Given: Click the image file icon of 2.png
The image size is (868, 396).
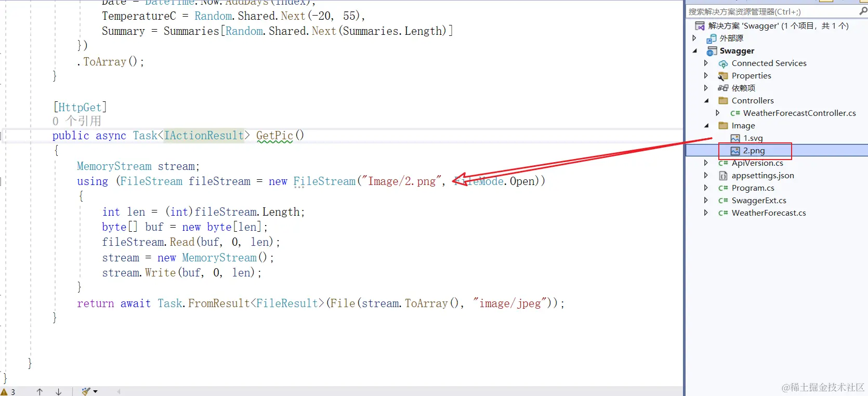Looking at the screenshot, I should [x=735, y=151].
